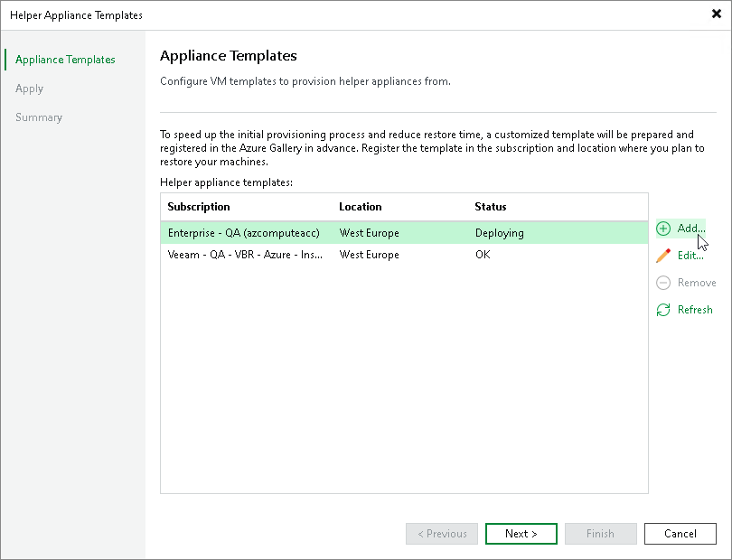The width and height of the screenshot is (732, 560).
Task: Click the Refresh label text
Action: 695,310
